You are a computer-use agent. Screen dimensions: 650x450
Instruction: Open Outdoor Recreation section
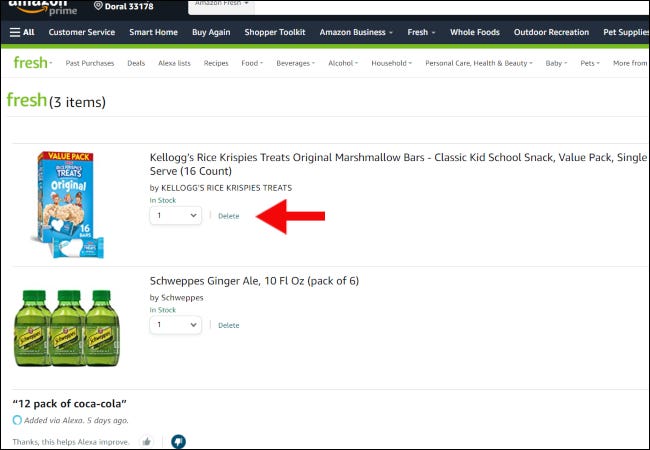pyautogui.click(x=551, y=32)
